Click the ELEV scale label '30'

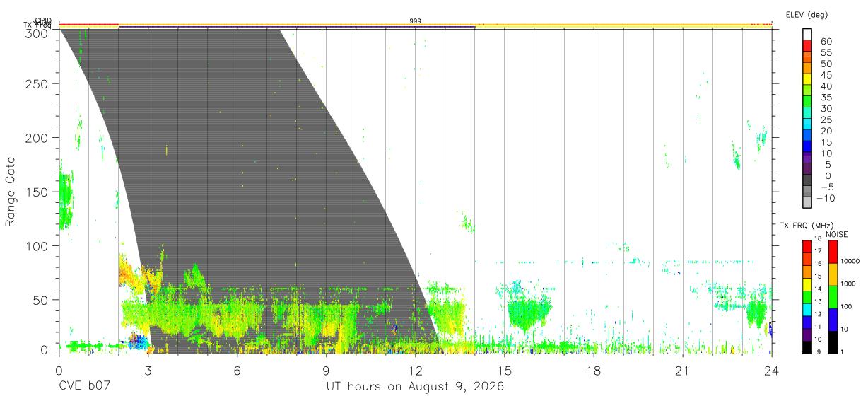[826, 109]
